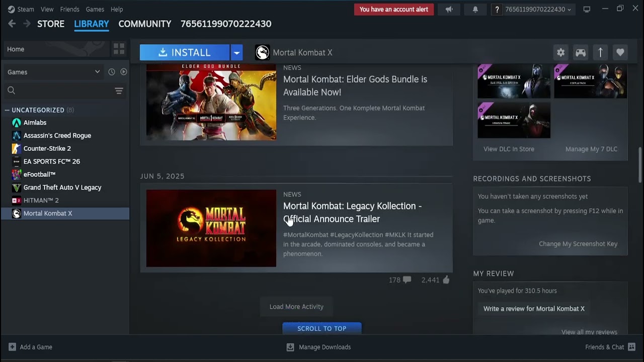Open the Cosplay Pack DLC thumbnail

point(591,81)
